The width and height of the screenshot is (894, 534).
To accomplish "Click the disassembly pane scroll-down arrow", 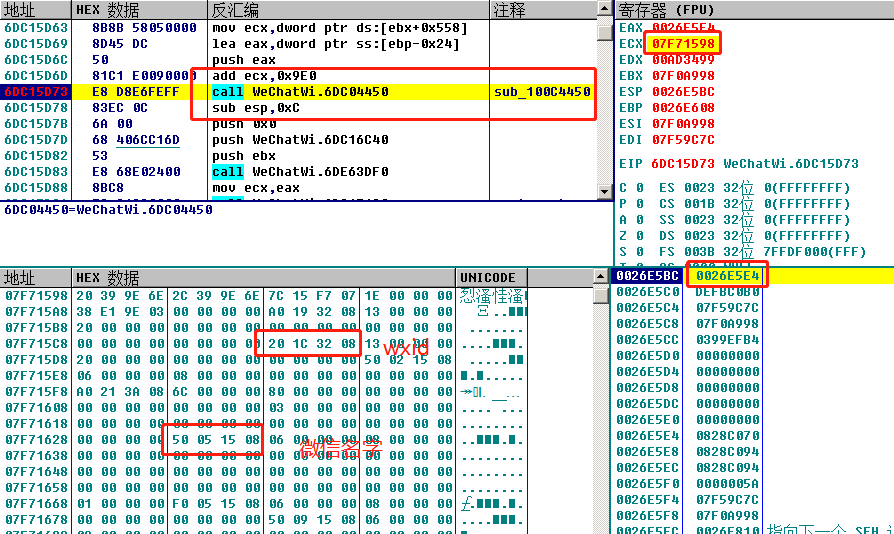I will coord(604,191).
